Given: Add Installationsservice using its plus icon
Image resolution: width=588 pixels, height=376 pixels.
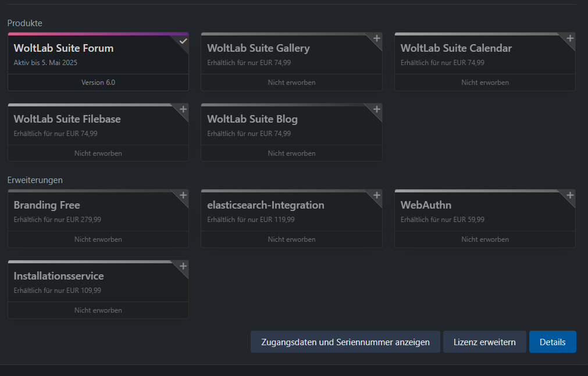Looking at the screenshot, I should coord(183,267).
